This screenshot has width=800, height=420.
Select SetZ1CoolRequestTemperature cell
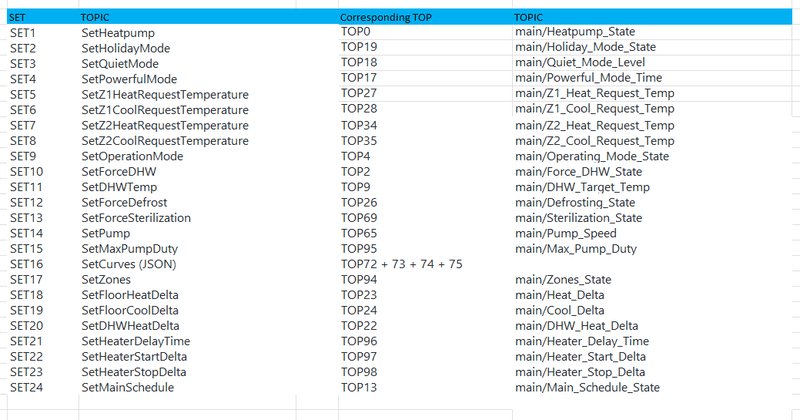165,109
